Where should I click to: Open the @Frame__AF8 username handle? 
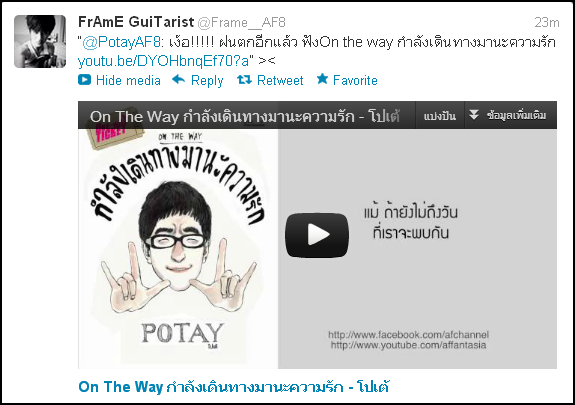241,23
